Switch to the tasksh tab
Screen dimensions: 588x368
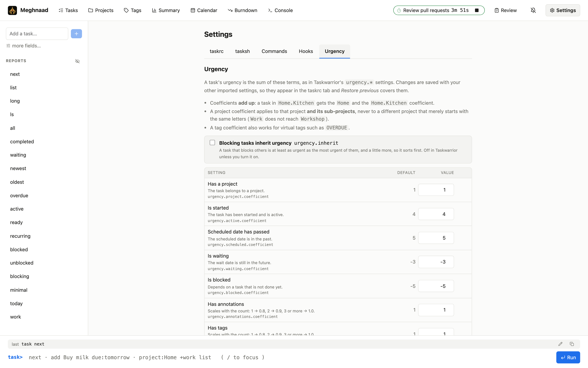click(x=243, y=51)
